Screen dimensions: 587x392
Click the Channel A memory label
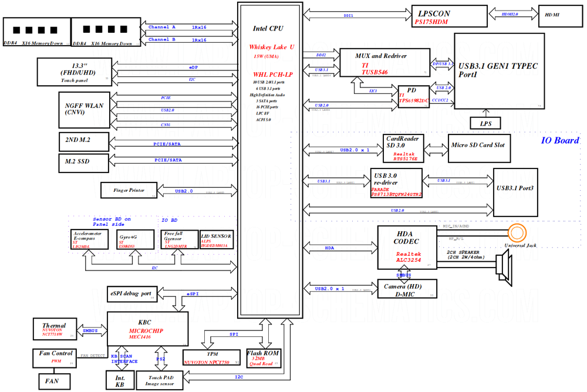(162, 27)
